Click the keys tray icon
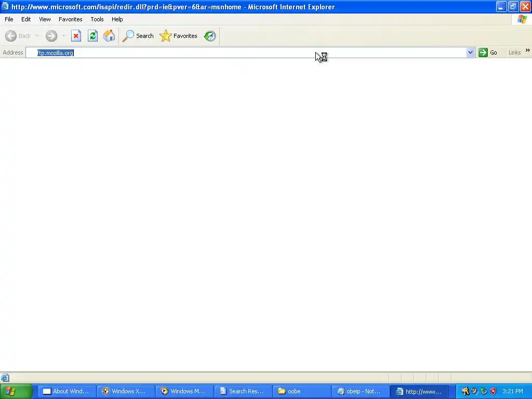This screenshot has width=532, height=399. click(465, 391)
